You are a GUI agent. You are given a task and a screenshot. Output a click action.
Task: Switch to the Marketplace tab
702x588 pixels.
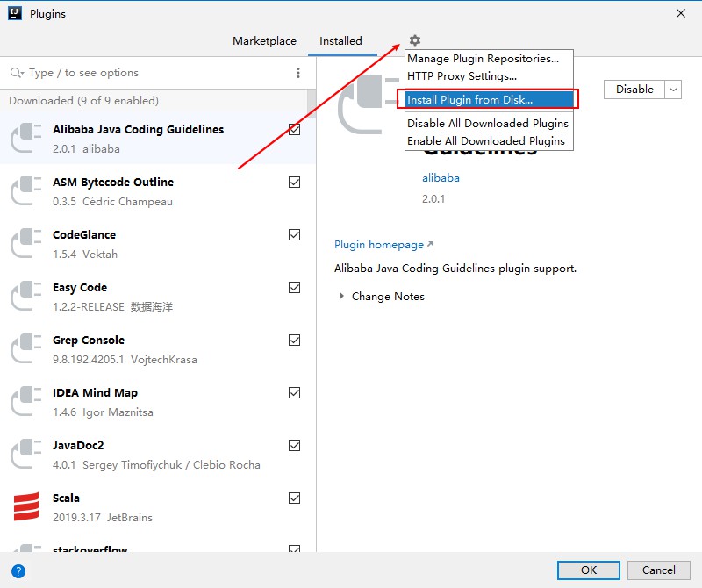[264, 40]
